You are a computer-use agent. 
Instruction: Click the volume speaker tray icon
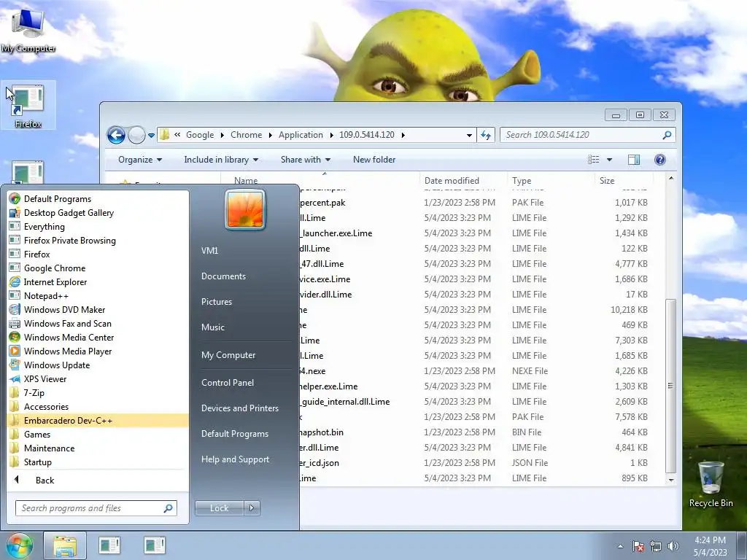click(673, 546)
